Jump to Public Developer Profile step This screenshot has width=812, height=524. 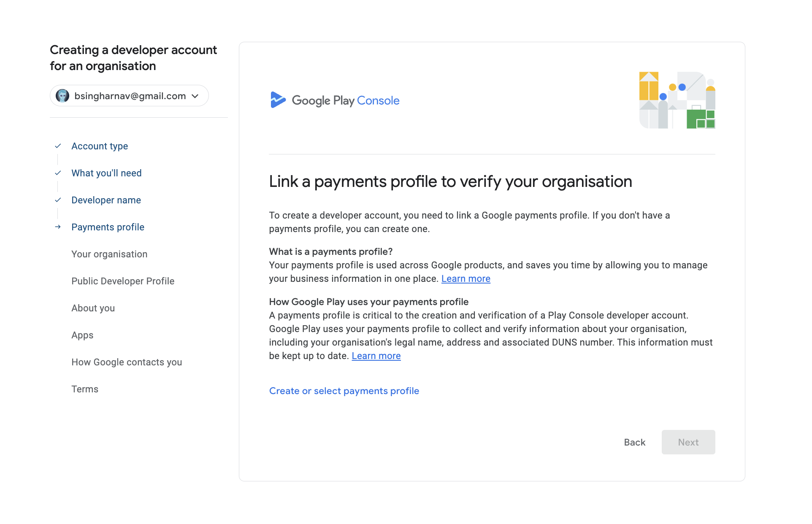(123, 281)
